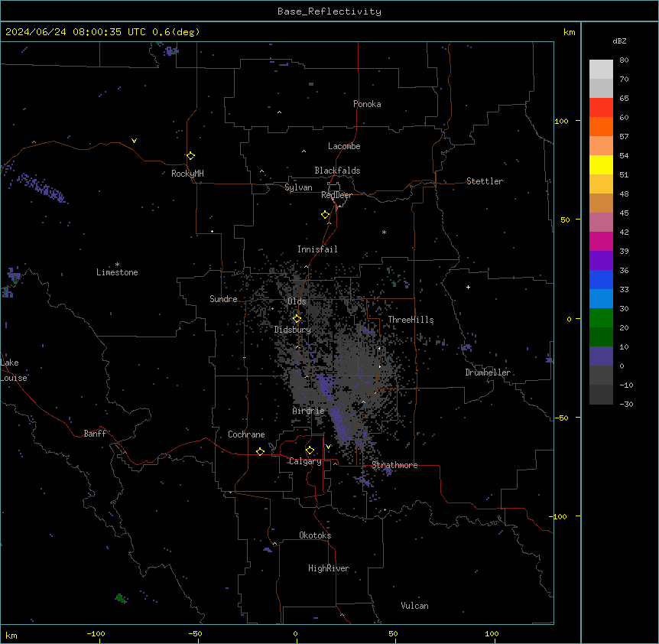
Task: Click the Base_Reflectivity title
Action: [329, 11]
